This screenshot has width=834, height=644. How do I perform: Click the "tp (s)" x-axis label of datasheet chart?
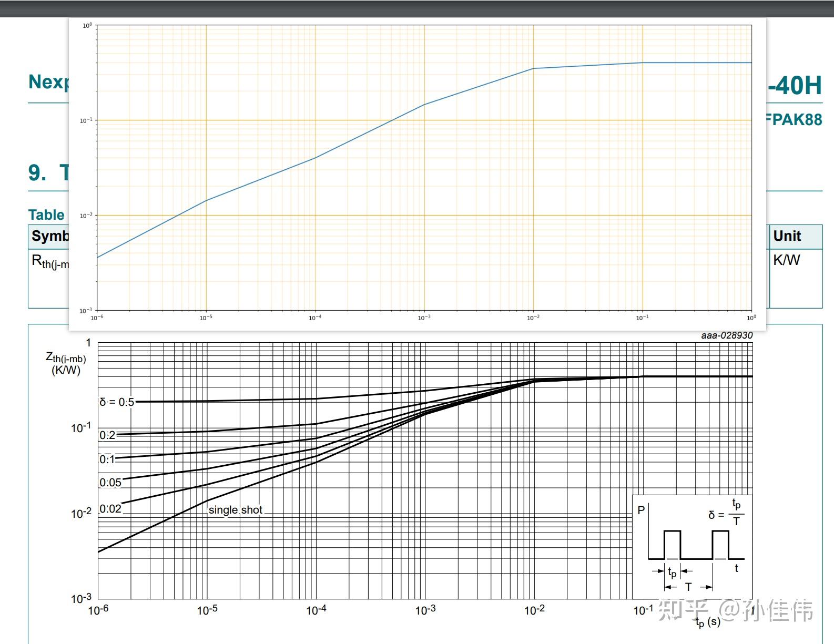tap(708, 622)
